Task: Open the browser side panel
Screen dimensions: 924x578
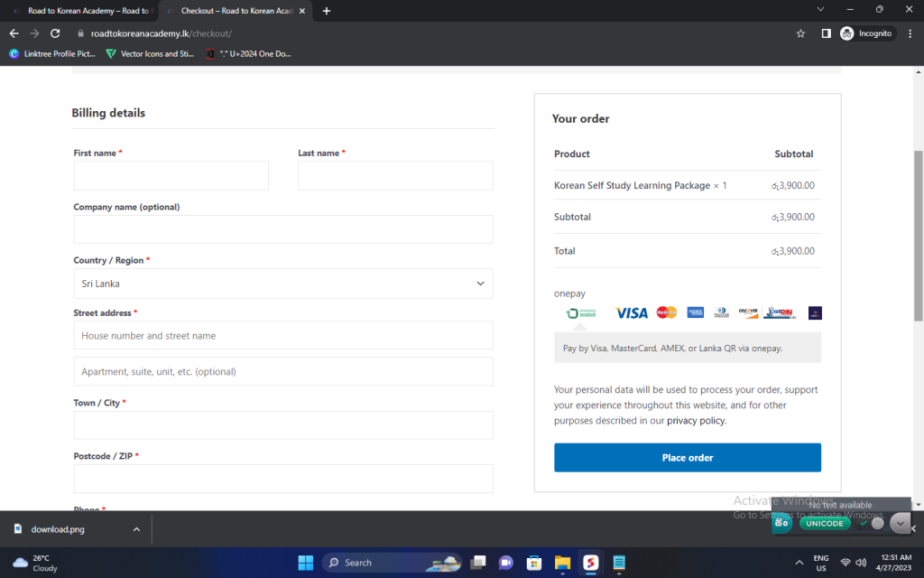Action: pos(826,33)
